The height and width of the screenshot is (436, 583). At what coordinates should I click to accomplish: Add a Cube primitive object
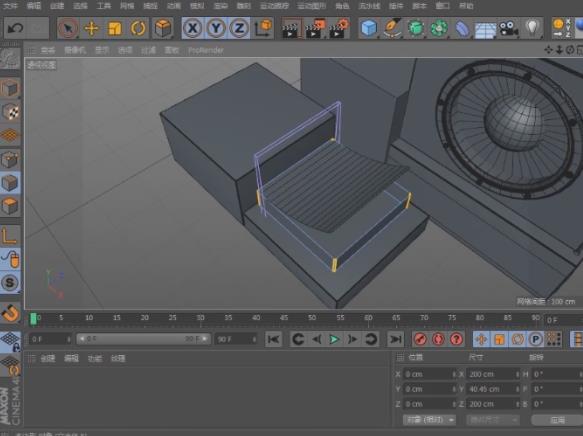[369, 28]
